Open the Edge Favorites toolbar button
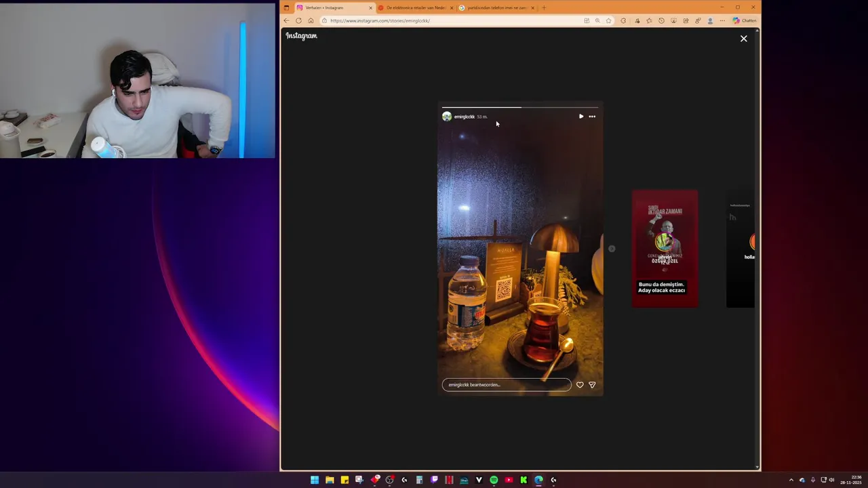868x488 pixels. coord(649,20)
